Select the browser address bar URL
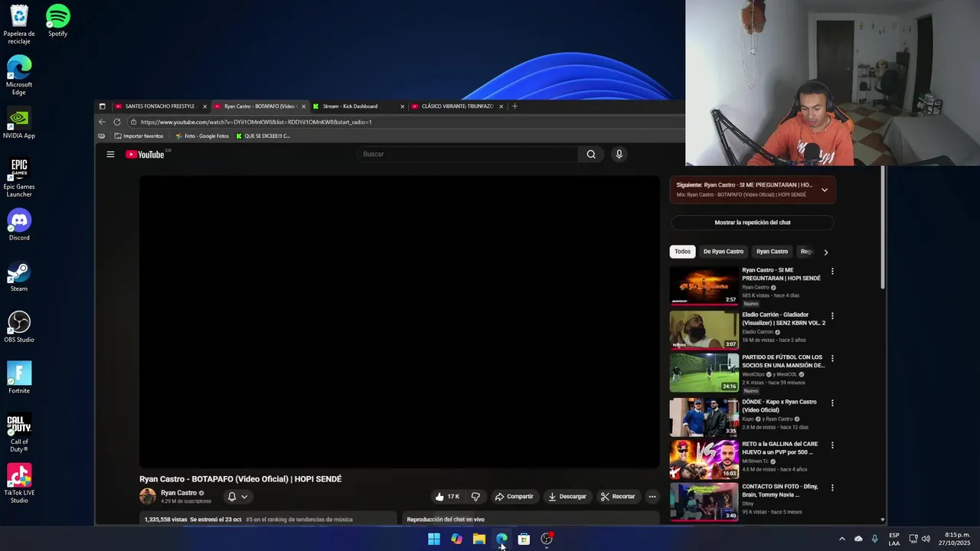980x551 pixels. 256,122
